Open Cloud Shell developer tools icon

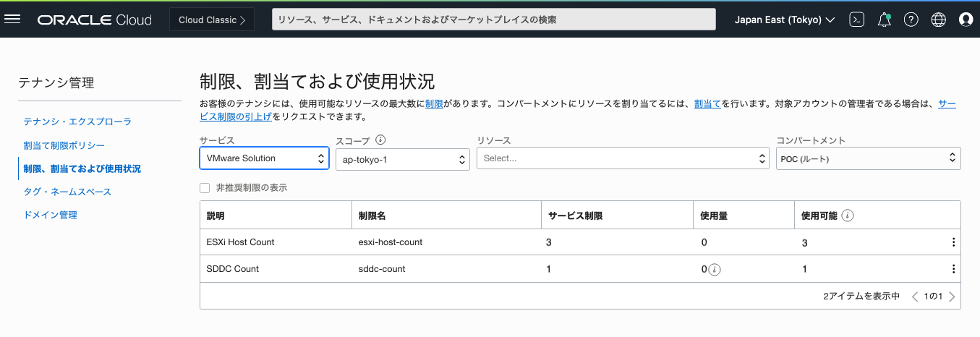(x=856, y=20)
